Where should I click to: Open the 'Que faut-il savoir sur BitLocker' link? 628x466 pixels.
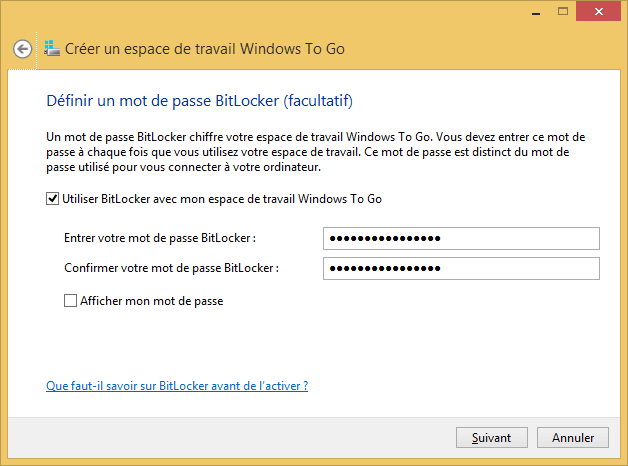tap(177, 385)
